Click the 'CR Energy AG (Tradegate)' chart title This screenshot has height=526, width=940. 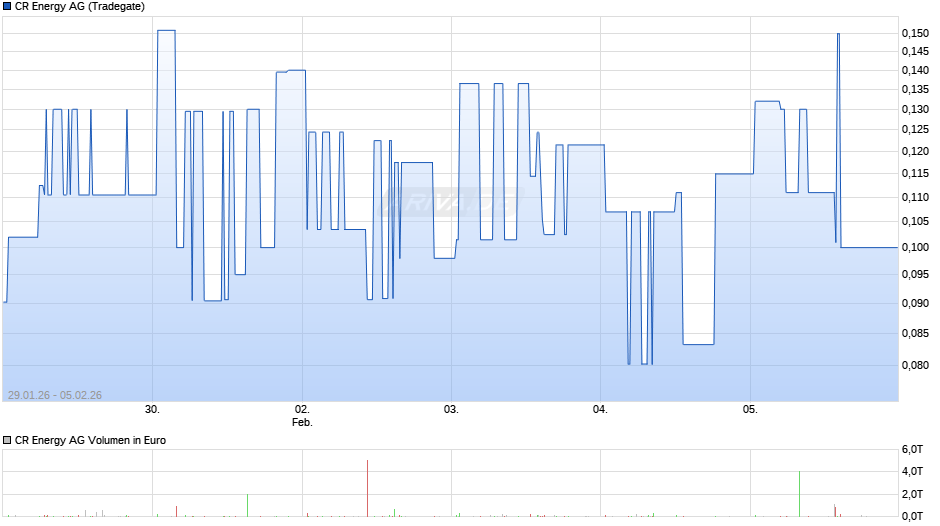click(80, 7)
